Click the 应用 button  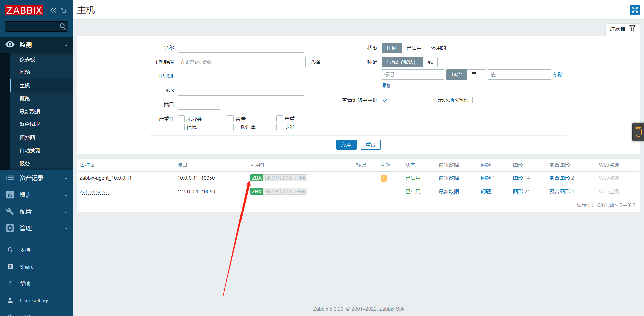(346, 145)
